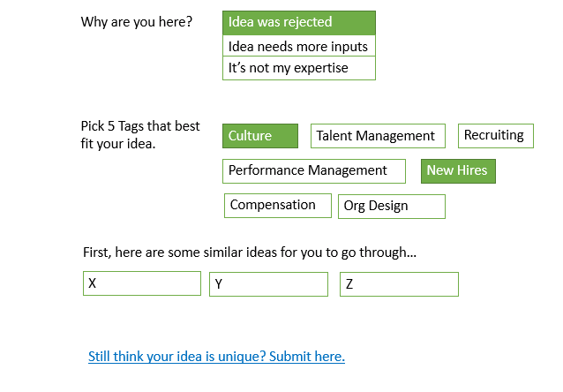Viewport: 563px width, 392px height.
Task: Open similar idea Y
Action: (268, 284)
